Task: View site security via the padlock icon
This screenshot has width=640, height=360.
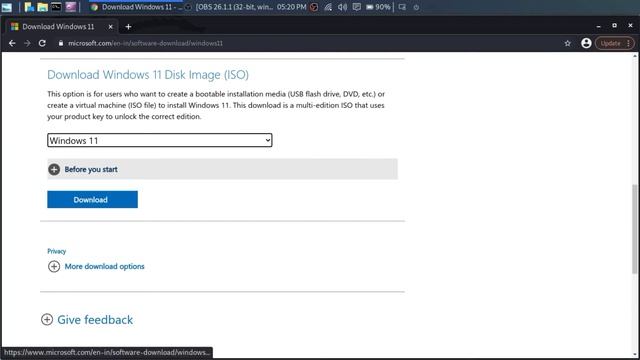Action: click(61, 43)
